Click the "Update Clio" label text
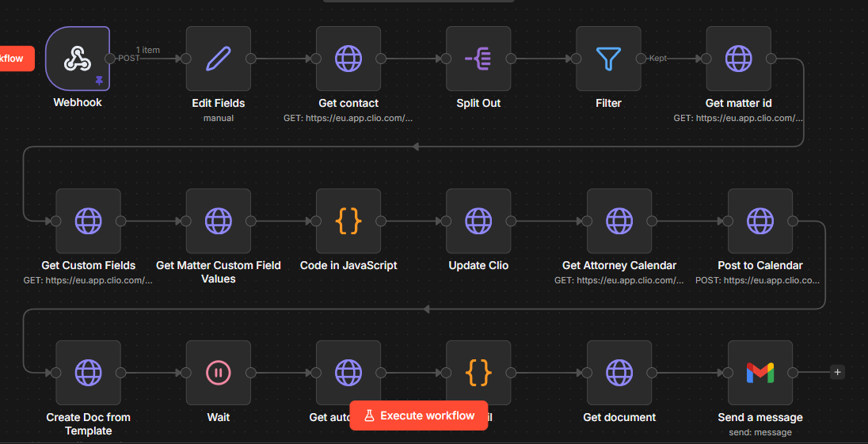868x444 pixels. coord(478,265)
